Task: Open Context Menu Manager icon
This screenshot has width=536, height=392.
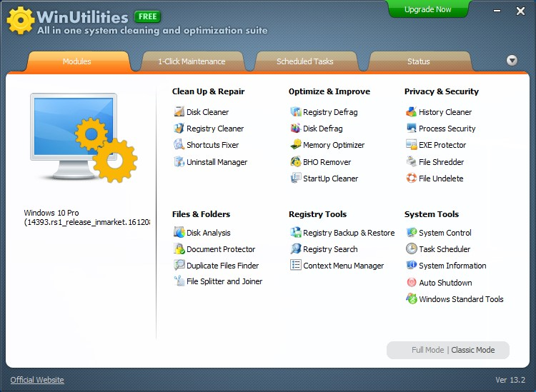Action: pos(296,266)
